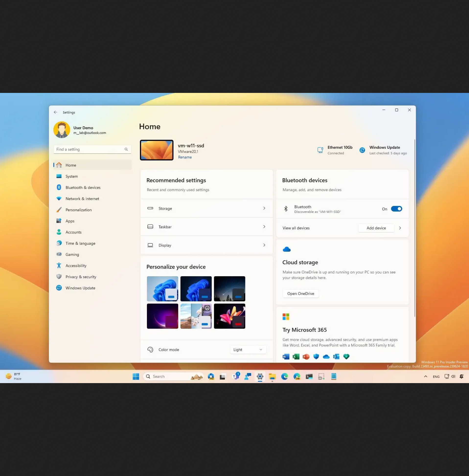Open Notepad from the taskbar
This screenshot has width=469, height=476.
(x=334, y=376)
